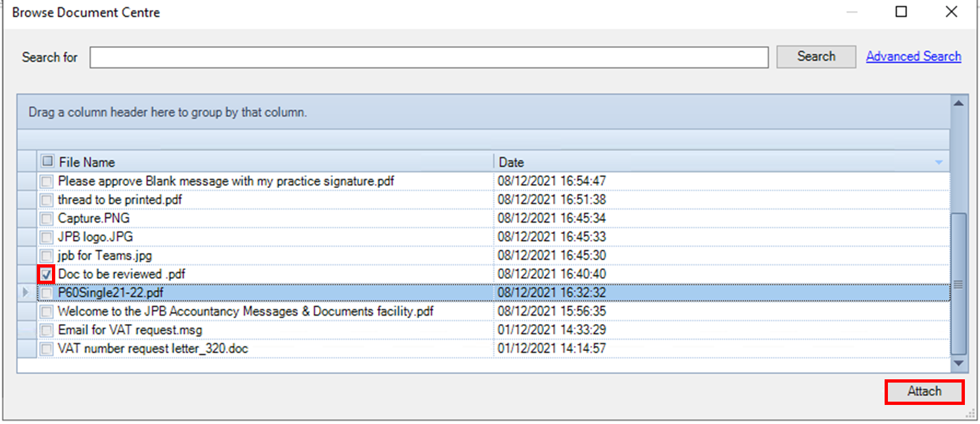Toggle the select-all checkbox in File Name header

click(47, 161)
